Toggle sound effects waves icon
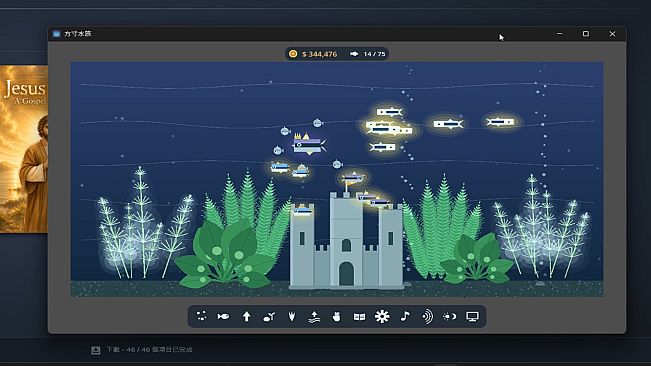This screenshot has width=651, height=366. (x=427, y=317)
